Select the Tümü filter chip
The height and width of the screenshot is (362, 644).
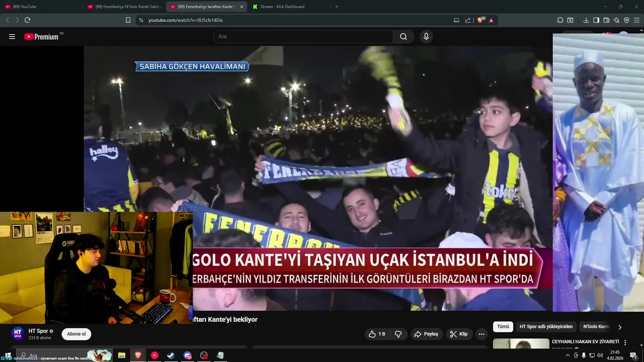503,327
